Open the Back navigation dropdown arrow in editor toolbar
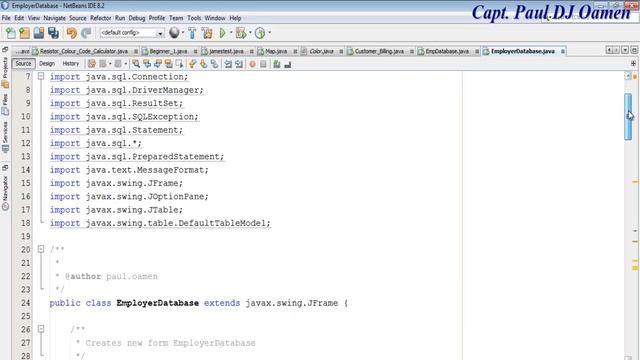640x360 pixels. (x=110, y=64)
